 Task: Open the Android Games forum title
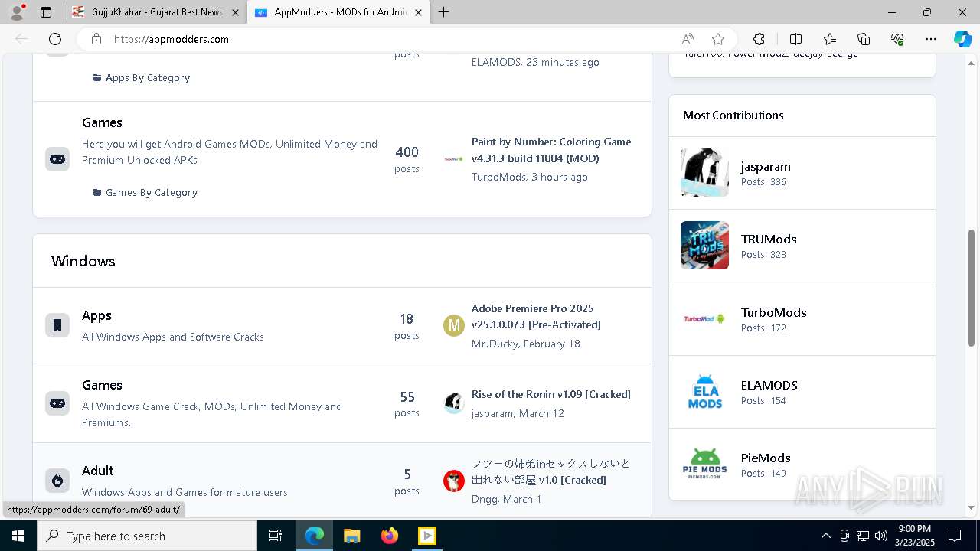point(102,122)
